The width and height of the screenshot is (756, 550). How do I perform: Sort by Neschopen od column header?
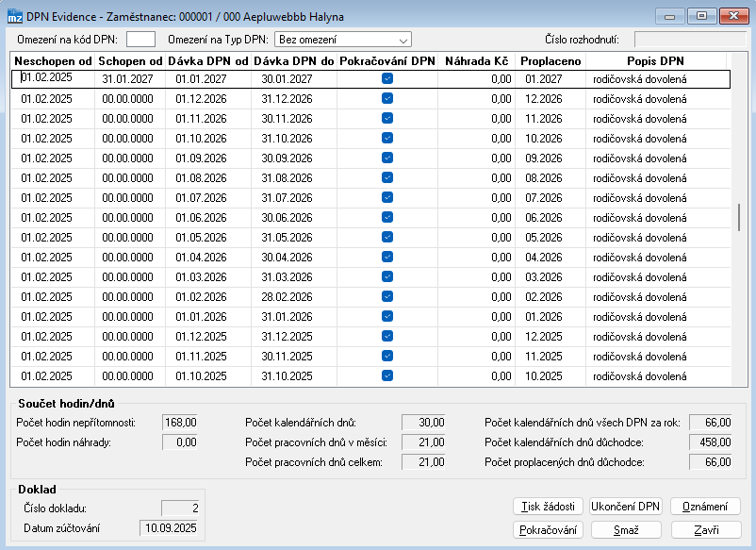[53, 60]
